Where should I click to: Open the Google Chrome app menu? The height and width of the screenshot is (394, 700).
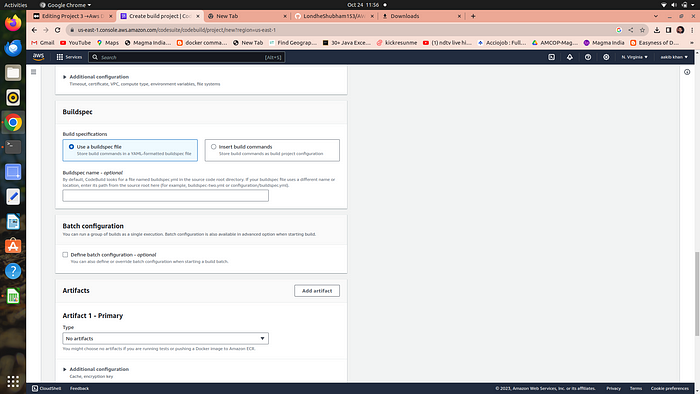pyautogui.click(x=65, y=5)
